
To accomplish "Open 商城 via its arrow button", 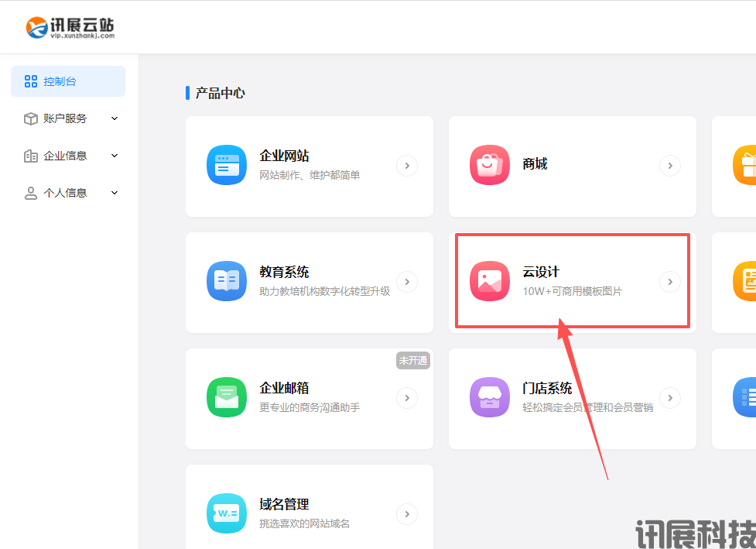I will (x=669, y=165).
